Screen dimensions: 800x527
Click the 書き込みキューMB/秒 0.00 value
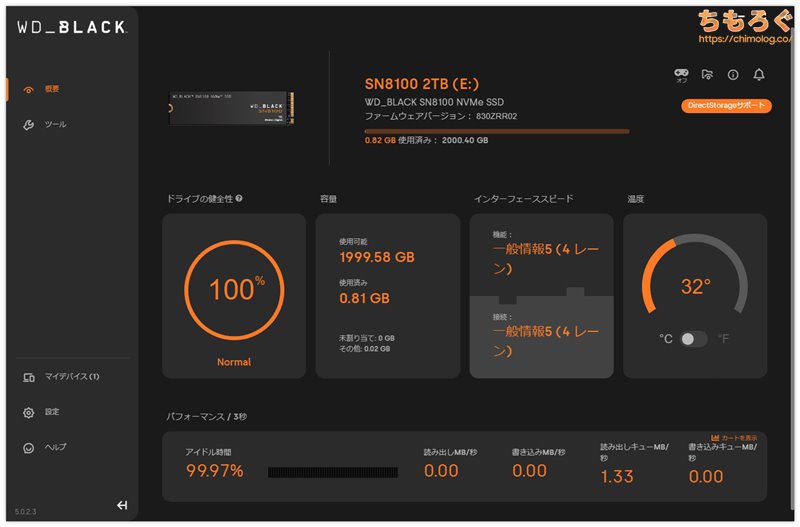click(x=706, y=476)
